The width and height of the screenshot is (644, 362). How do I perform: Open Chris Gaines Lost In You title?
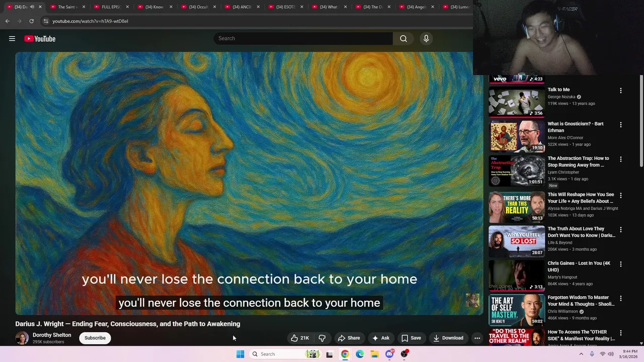[579, 267]
